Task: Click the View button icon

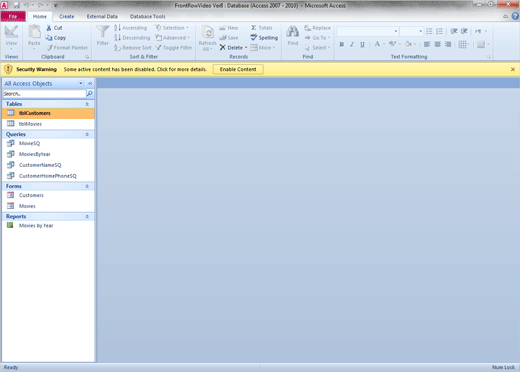Action: click(11, 32)
